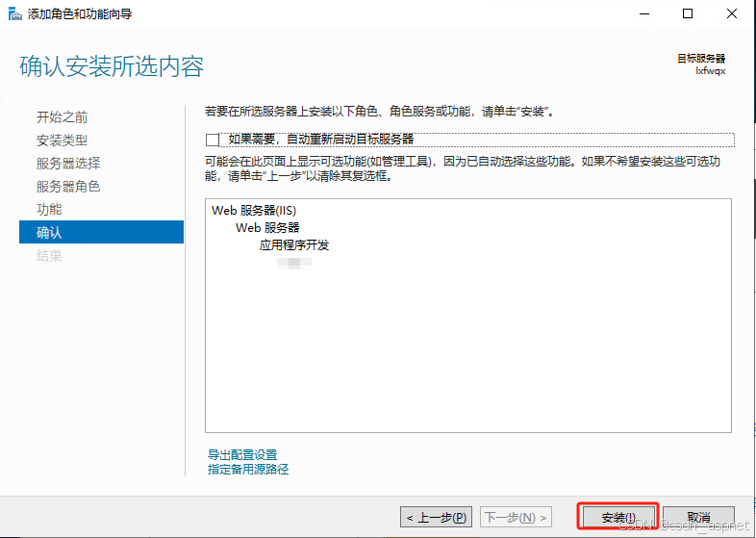Click heading 确认安装所选内容
Screen dimensions: 756x538
point(112,66)
